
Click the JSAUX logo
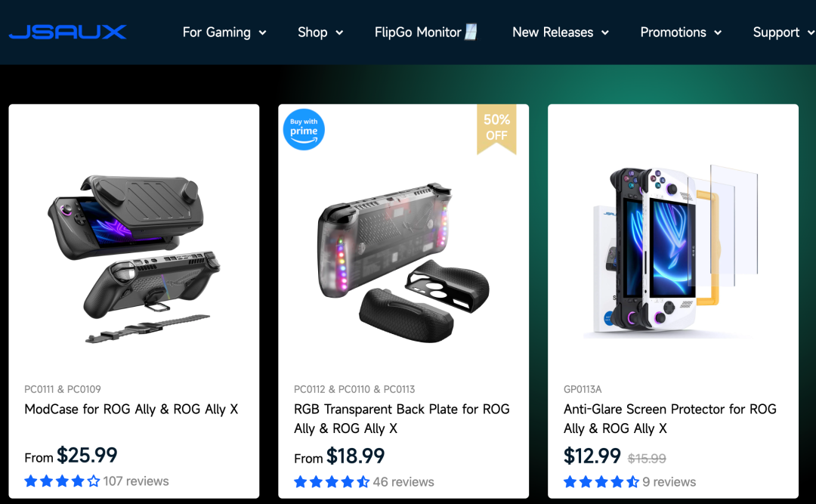[67, 32]
